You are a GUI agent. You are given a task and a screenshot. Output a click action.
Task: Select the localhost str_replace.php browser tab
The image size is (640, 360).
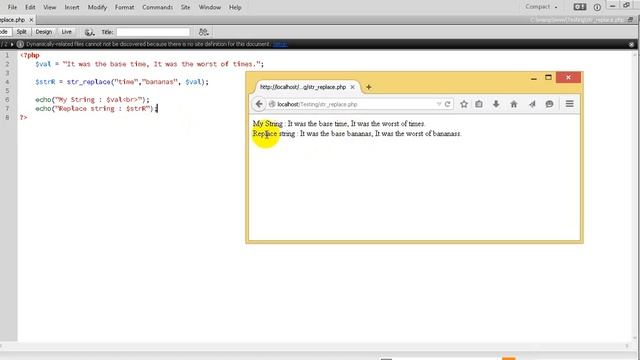coord(303,87)
